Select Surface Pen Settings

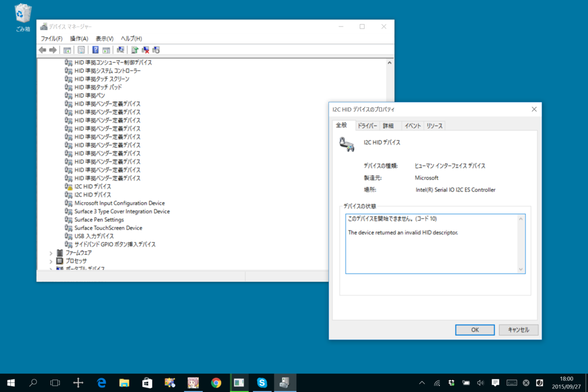[x=99, y=220]
